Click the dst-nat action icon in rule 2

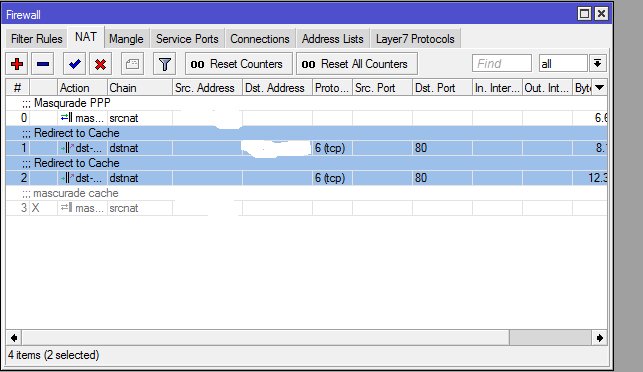click(x=68, y=178)
